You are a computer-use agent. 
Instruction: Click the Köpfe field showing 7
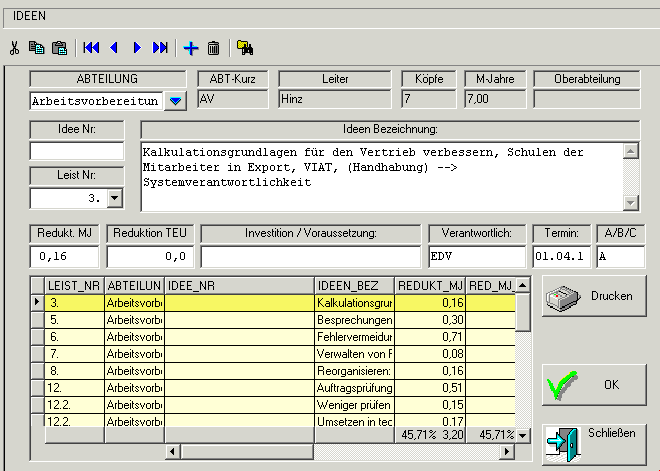pos(428,99)
